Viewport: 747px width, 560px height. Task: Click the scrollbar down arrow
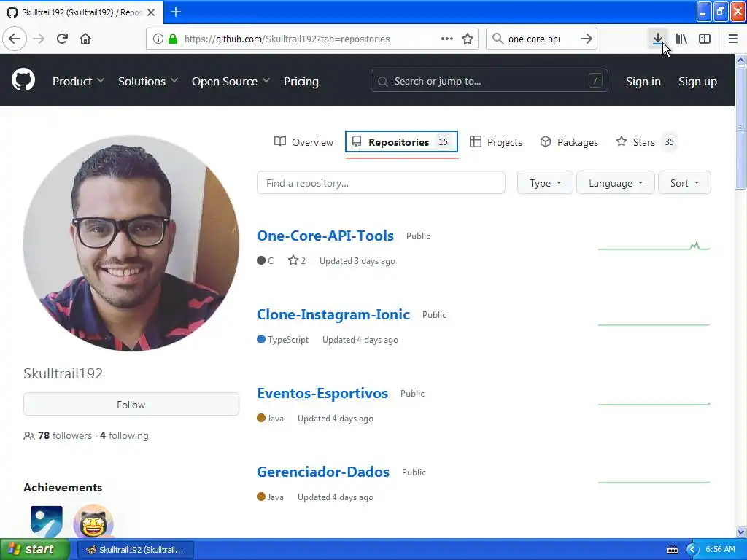pos(741,532)
